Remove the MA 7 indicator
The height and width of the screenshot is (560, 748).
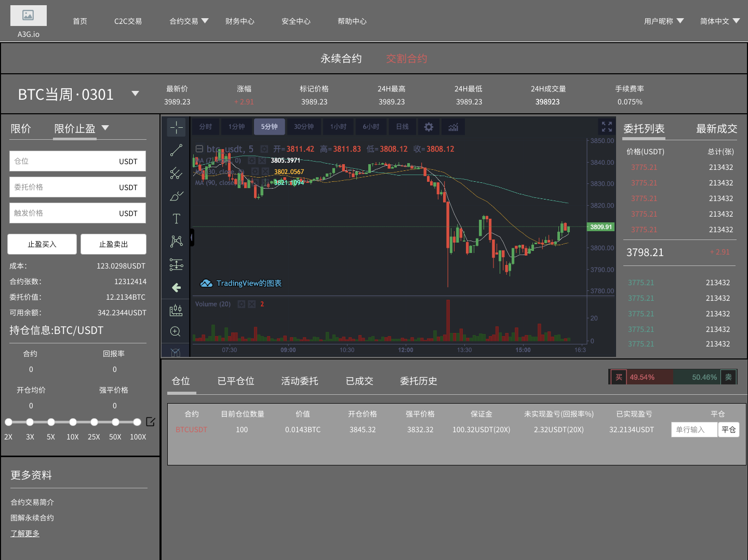262,161
